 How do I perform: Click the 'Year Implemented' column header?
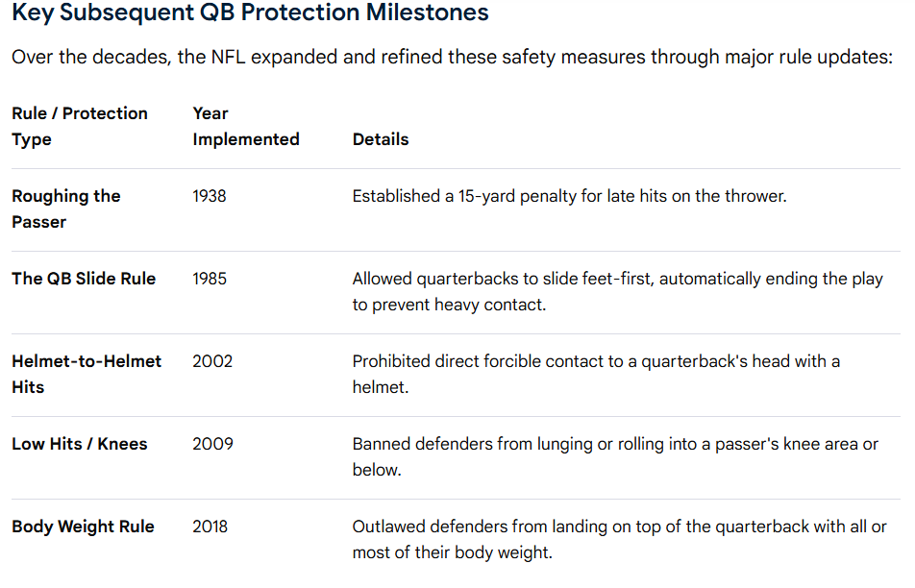tap(246, 126)
